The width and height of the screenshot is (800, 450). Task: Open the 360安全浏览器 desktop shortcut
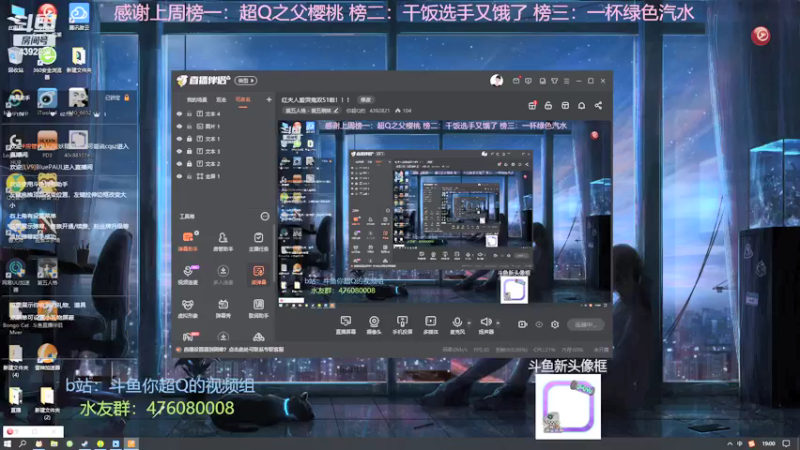47,61
